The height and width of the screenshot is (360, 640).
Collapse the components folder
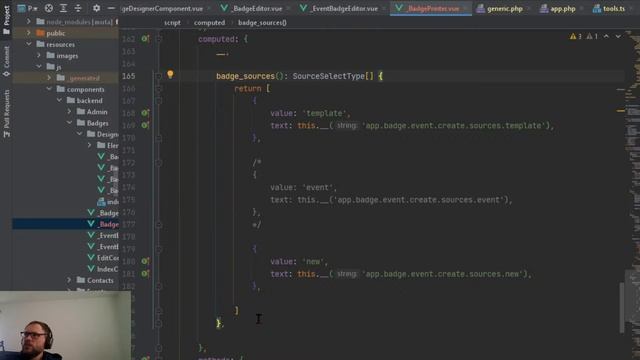pyautogui.click(x=49, y=89)
